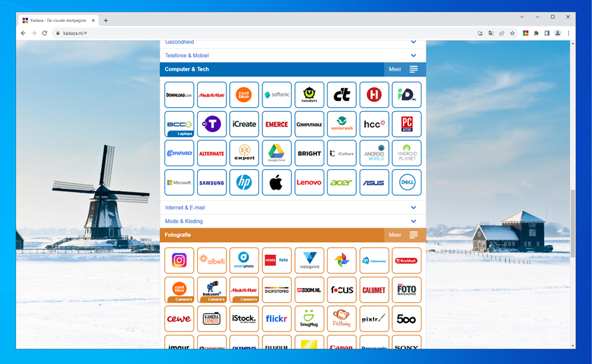Bookmark this page with the star icon

click(x=512, y=33)
